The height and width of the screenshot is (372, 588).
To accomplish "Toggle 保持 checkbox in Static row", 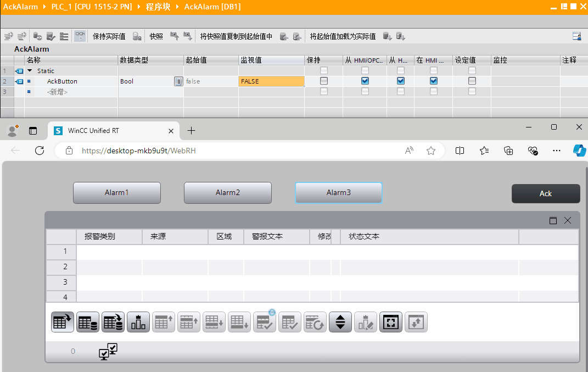I will [323, 70].
